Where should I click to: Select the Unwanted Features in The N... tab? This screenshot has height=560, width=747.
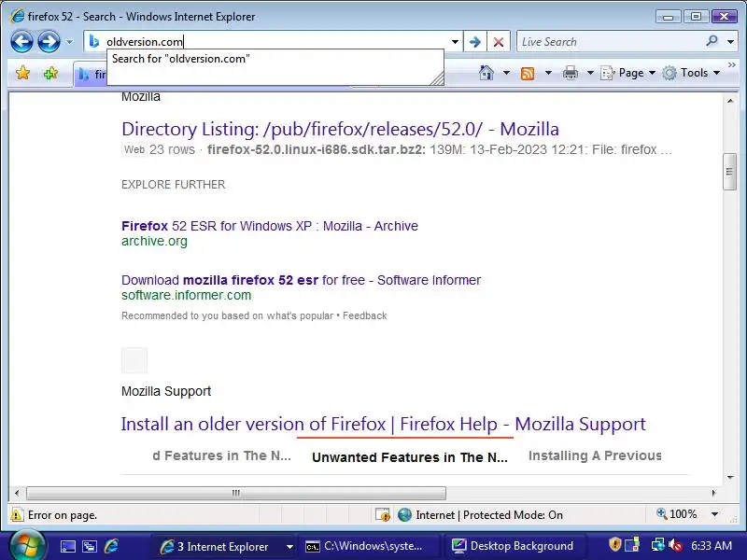click(x=410, y=457)
